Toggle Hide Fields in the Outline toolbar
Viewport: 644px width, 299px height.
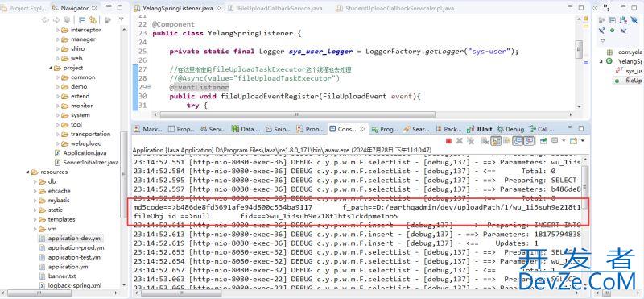click(x=634, y=20)
